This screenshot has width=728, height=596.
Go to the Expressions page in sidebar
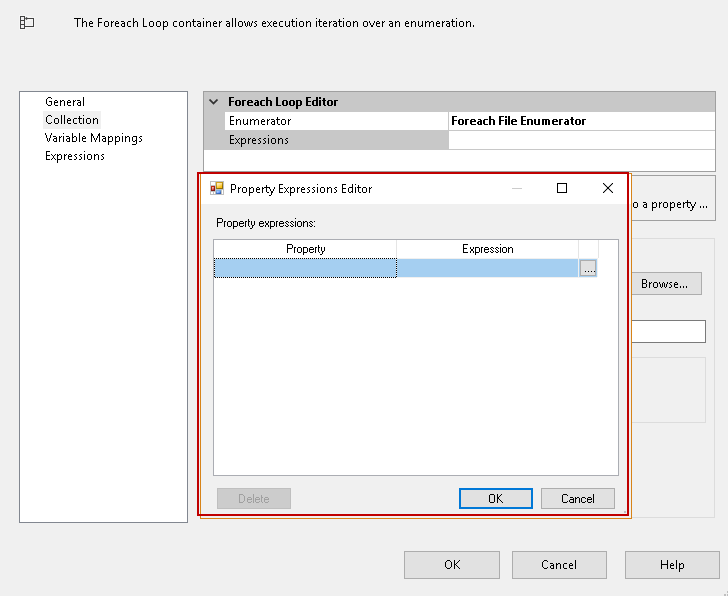point(75,156)
